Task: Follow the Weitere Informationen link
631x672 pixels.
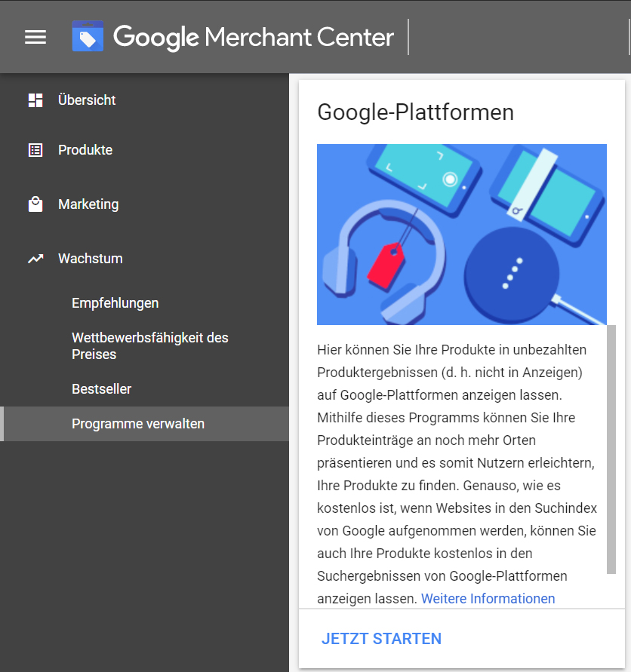Action: click(488, 599)
